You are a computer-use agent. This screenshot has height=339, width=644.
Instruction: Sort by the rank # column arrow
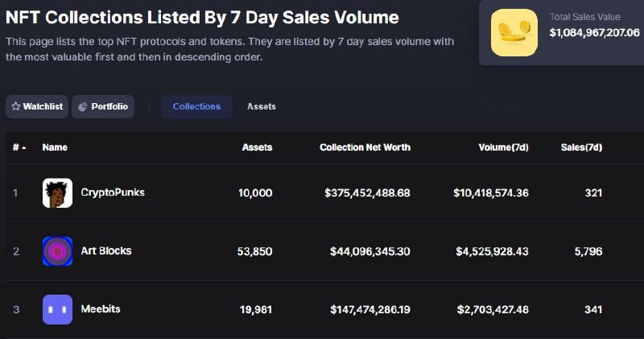[23, 148]
